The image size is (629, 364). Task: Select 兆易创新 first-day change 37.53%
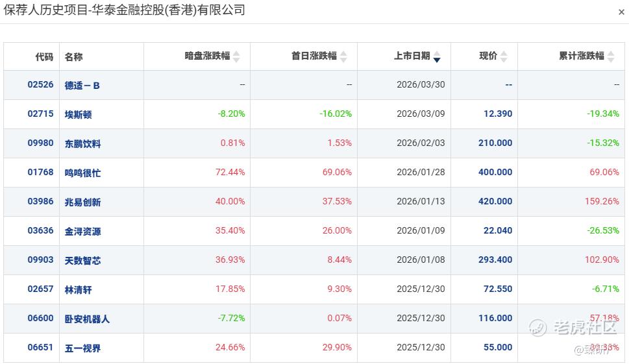[x=338, y=202]
